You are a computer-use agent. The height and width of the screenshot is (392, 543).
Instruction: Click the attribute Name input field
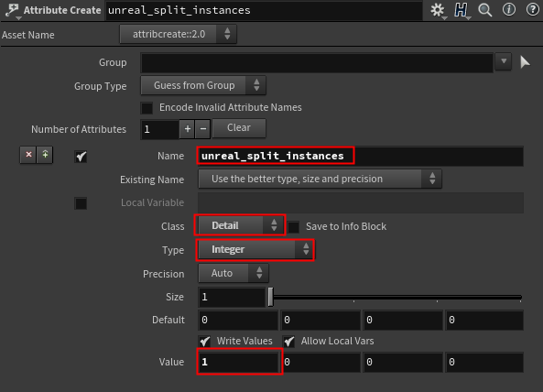[x=361, y=157]
